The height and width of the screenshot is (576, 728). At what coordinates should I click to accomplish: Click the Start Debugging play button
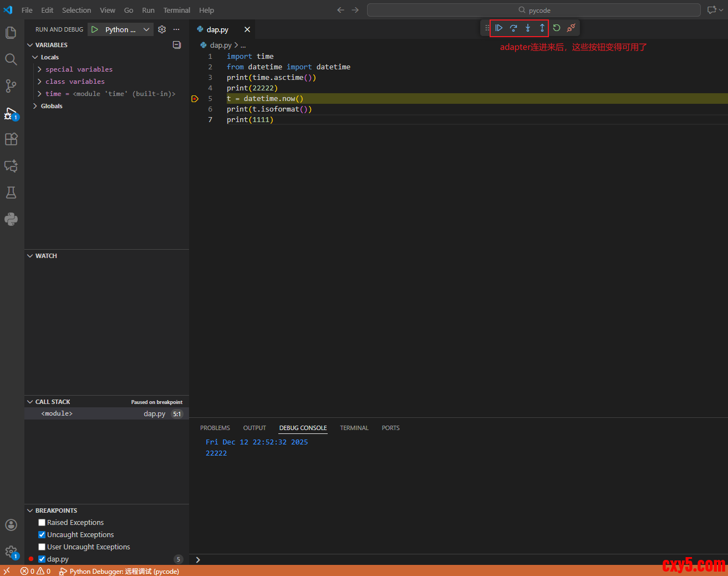(95, 29)
